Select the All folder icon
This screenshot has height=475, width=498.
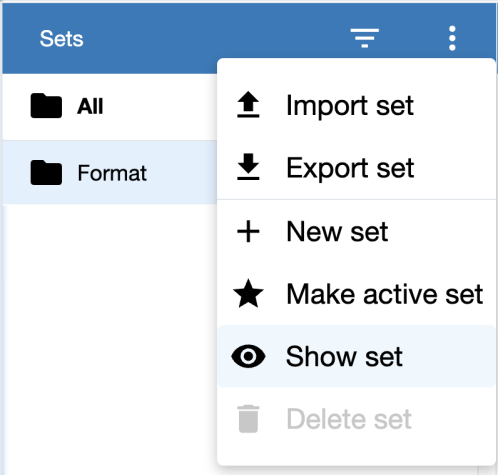(x=46, y=106)
